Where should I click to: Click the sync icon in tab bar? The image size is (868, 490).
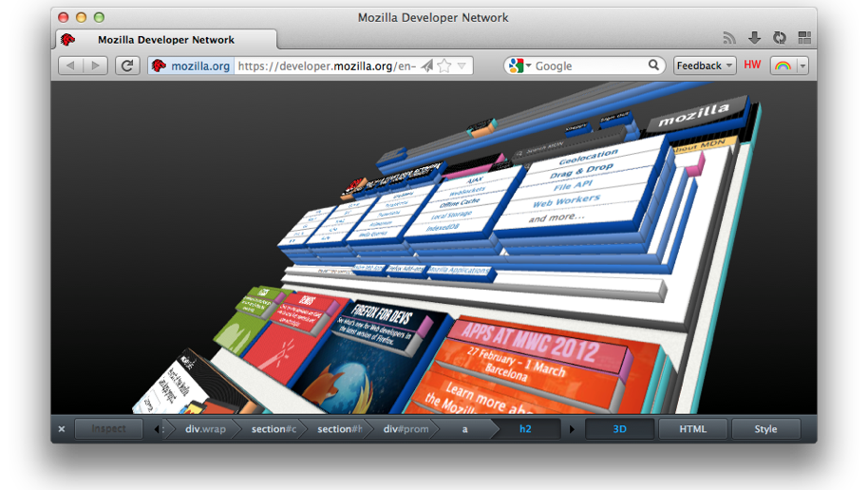(x=780, y=38)
